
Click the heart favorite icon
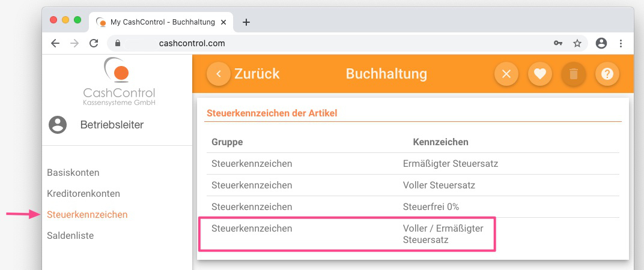(539, 74)
